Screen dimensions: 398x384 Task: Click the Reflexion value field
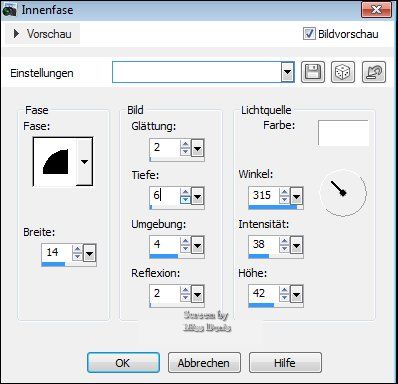165,294
